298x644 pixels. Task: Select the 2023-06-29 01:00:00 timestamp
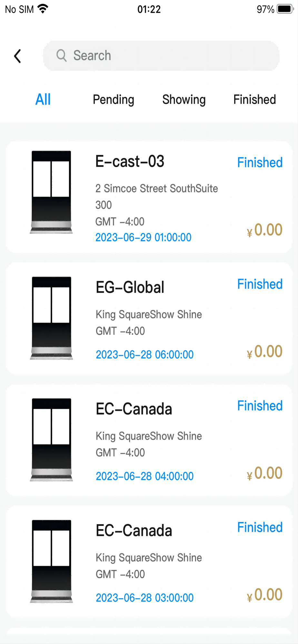coord(144,237)
